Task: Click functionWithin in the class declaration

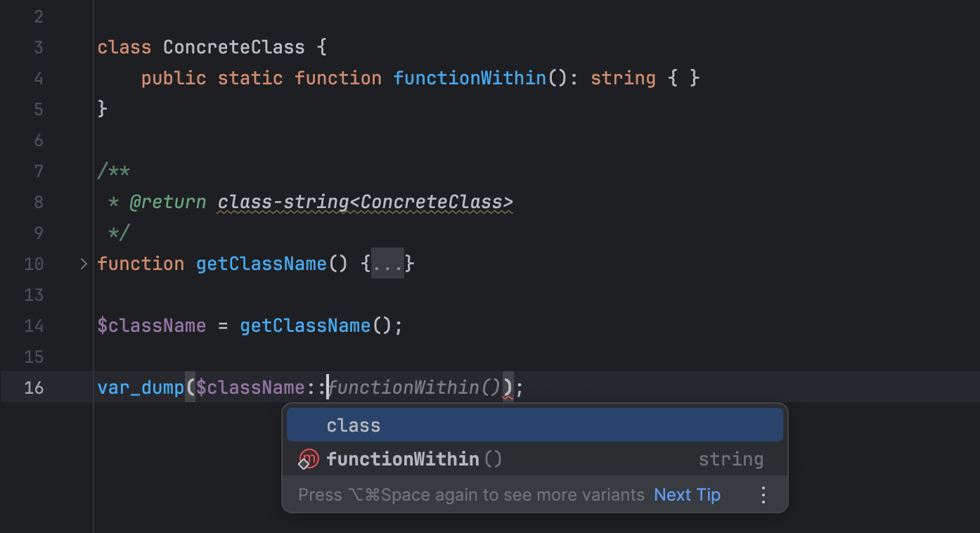Action: coord(470,78)
